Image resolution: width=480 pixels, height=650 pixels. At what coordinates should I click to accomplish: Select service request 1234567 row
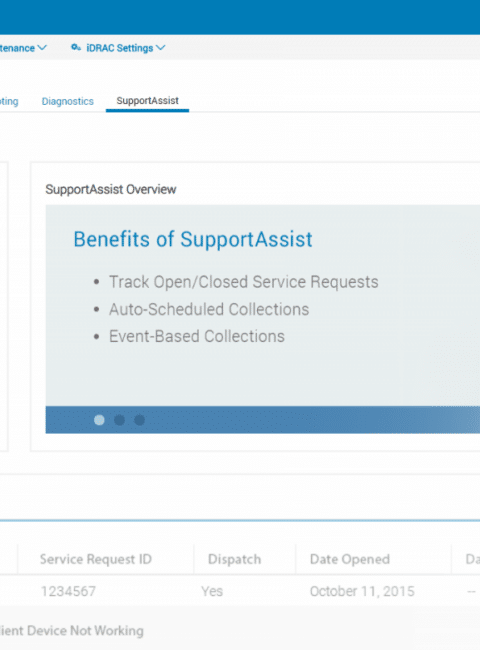click(240, 591)
